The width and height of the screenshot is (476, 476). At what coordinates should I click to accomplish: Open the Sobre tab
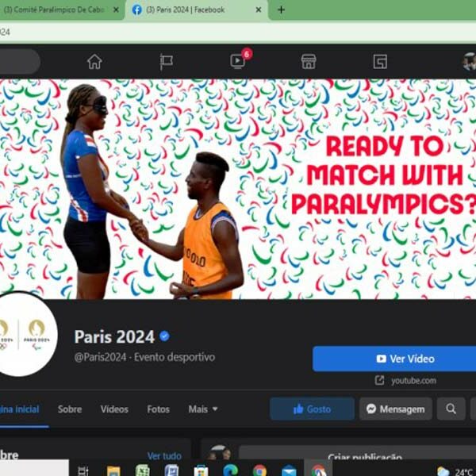70,409
